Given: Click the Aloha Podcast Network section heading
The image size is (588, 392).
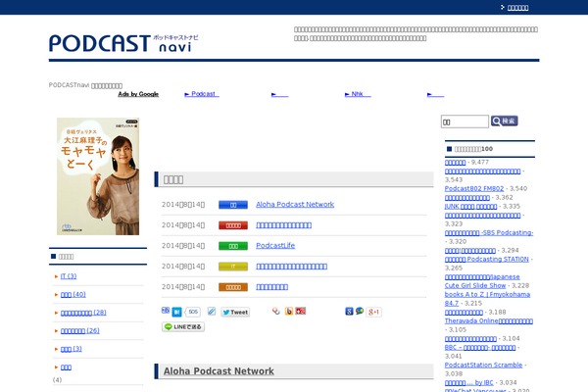Looking at the screenshot, I should 219,371.
